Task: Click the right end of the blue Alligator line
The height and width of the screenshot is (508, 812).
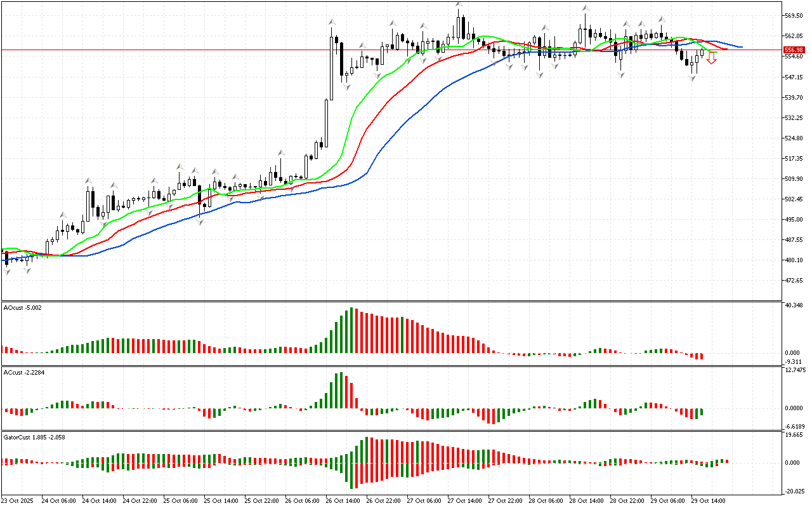Action: [x=741, y=47]
